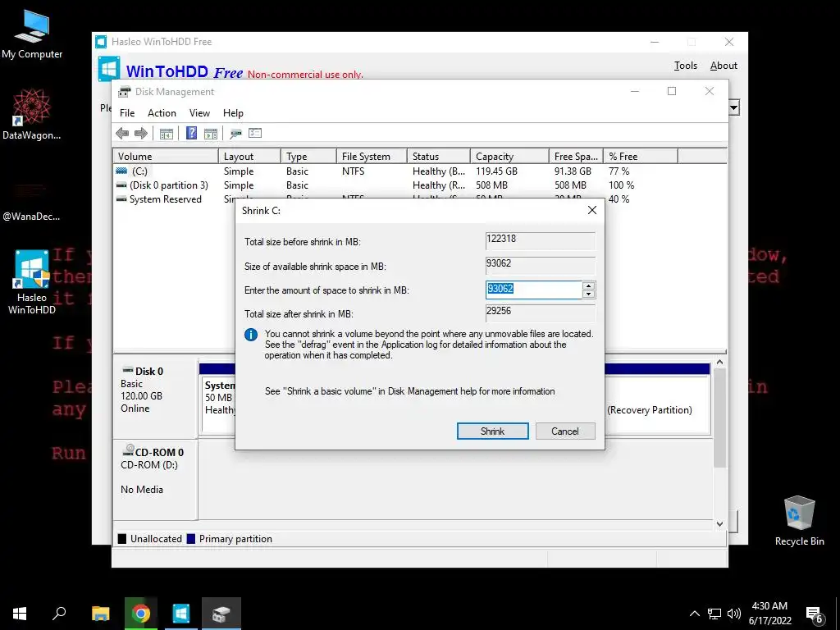Click the disk connect settings toolbar icon
Image resolution: width=840 pixels, height=630 pixels.
coord(235,134)
